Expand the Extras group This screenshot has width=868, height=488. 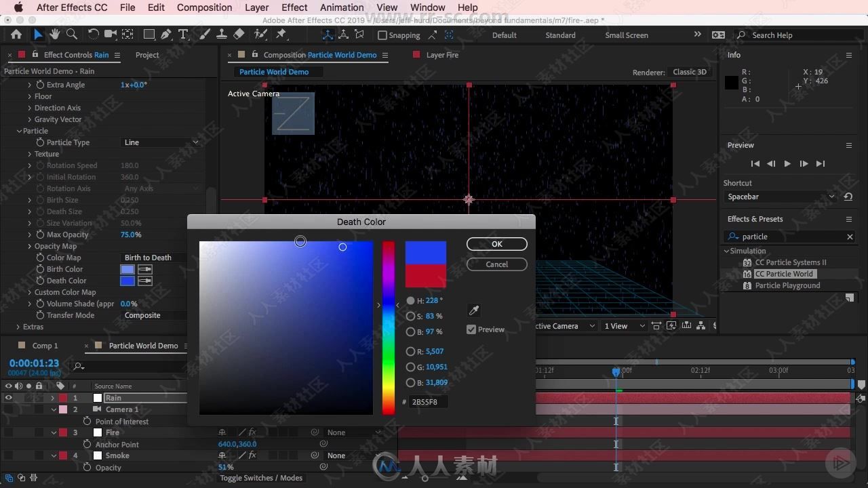click(19, 327)
